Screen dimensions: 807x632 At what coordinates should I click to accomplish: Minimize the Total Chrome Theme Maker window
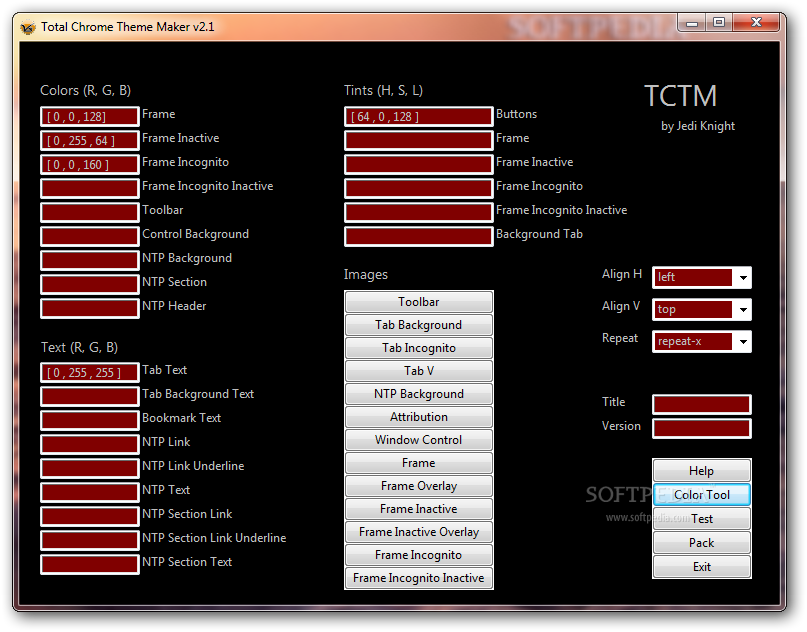coord(692,23)
